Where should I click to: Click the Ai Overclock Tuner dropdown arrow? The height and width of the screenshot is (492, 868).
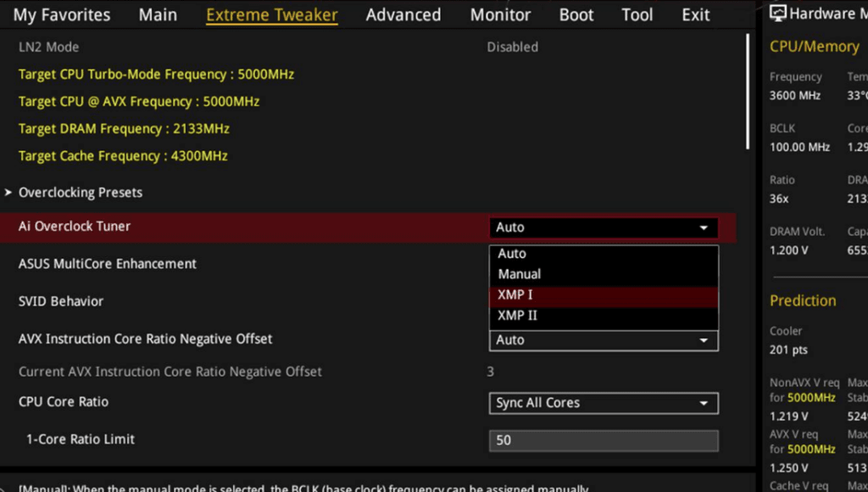704,227
